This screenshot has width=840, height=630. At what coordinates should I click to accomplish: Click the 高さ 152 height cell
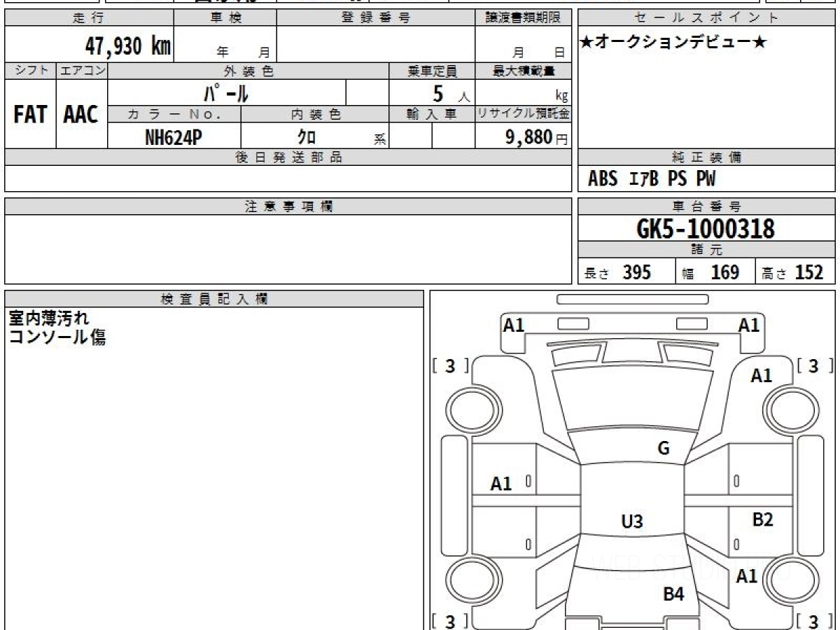(796, 272)
